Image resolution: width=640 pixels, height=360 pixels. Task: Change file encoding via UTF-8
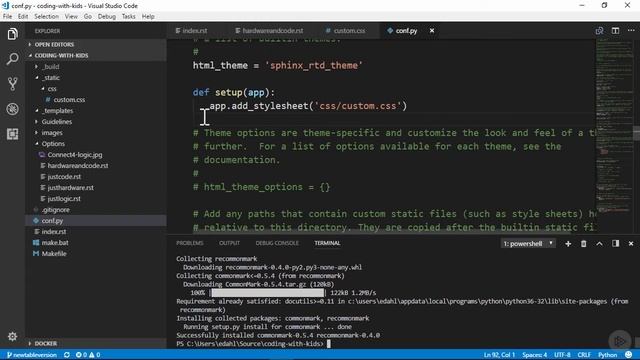pos(562,355)
